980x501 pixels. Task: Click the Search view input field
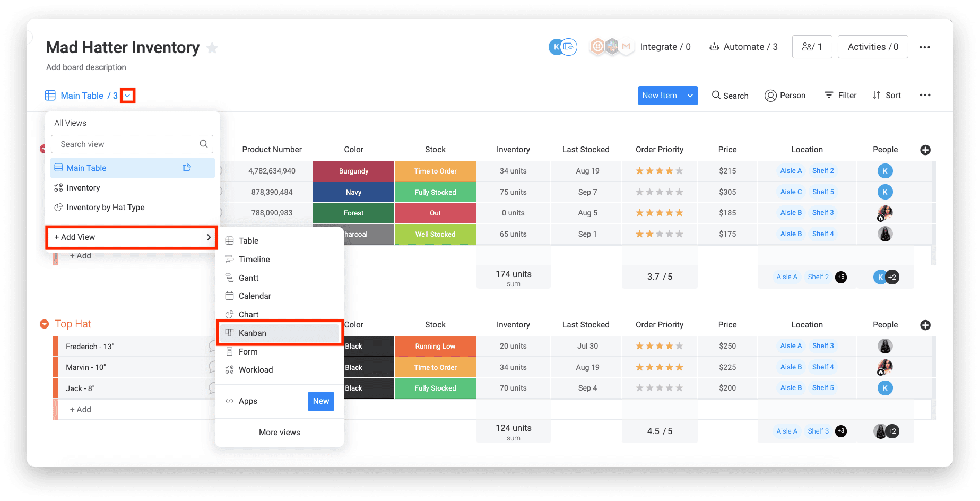(x=127, y=144)
